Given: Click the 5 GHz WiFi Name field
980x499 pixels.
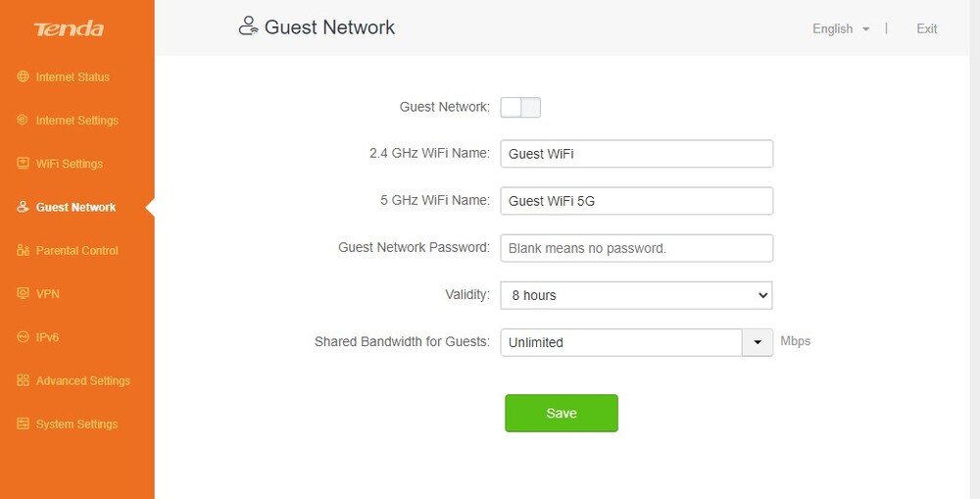Looking at the screenshot, I should (x=636, y=201).
